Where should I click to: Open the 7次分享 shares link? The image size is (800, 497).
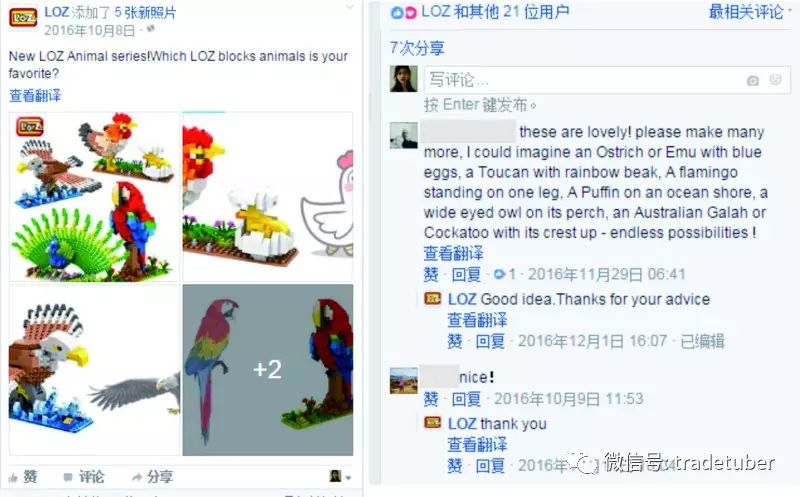click(417, 48)
